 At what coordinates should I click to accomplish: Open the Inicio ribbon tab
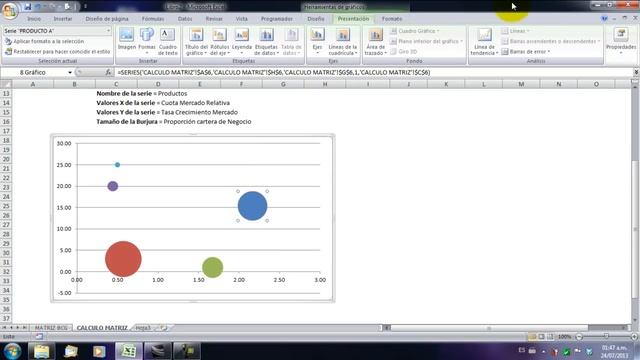[x=34, y=19]
